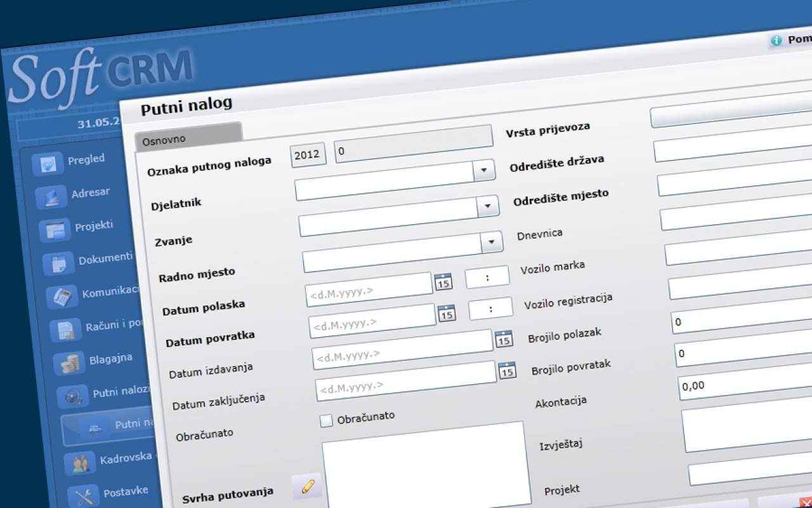Click the Putni nalog dialog title

pyautogui.click(x=187, y=106)
